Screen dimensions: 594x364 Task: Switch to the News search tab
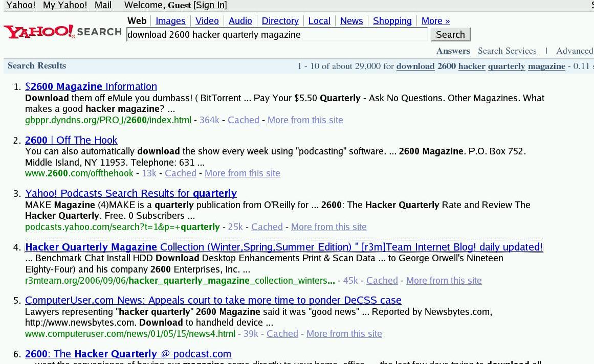click(351, 21)
